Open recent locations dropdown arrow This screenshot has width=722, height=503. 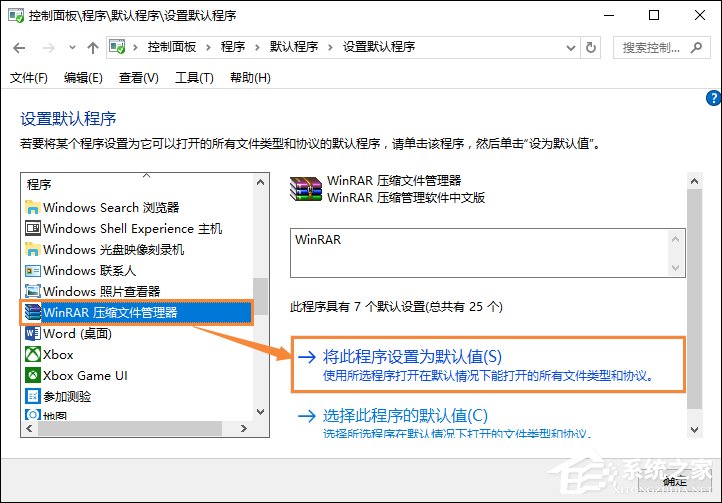[72, 47]
